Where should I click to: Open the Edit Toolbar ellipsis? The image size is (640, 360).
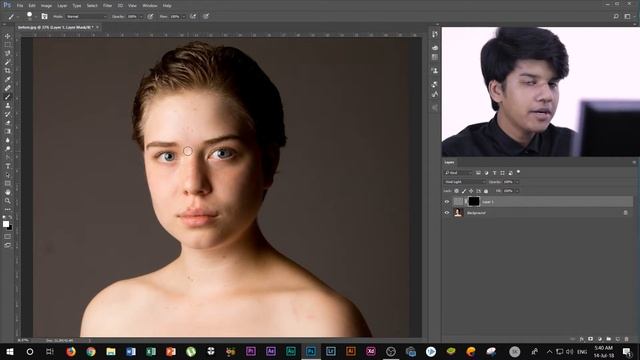point(7,209)
